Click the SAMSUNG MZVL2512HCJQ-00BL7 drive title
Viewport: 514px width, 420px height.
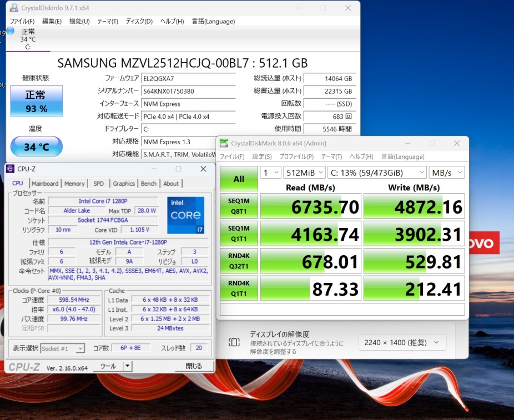tap(183, 63)
